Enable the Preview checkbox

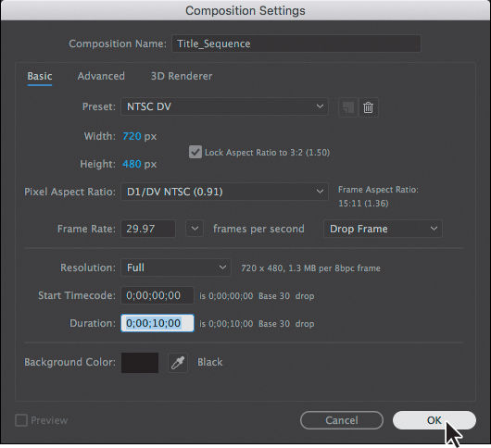(21, 420)
